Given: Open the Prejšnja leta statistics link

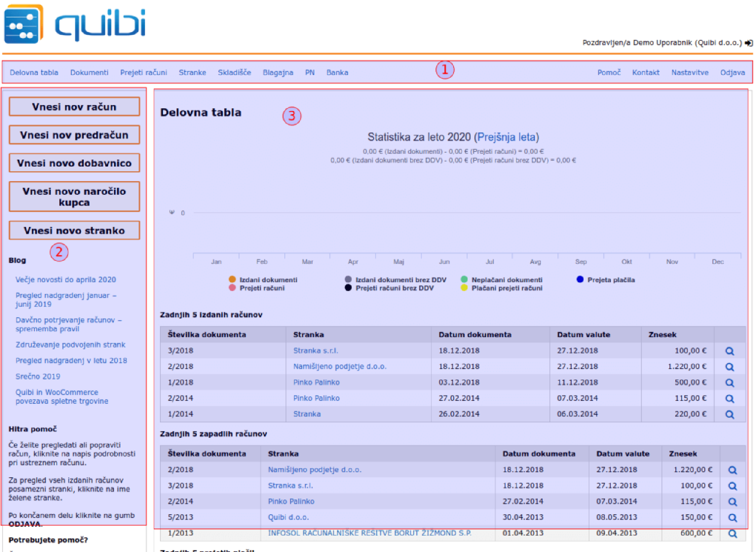Looking at the screenshot, I should click(506, 137).
